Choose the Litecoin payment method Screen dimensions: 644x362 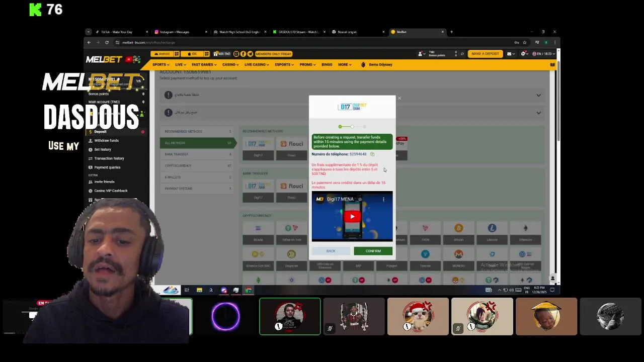coord(492,233)
